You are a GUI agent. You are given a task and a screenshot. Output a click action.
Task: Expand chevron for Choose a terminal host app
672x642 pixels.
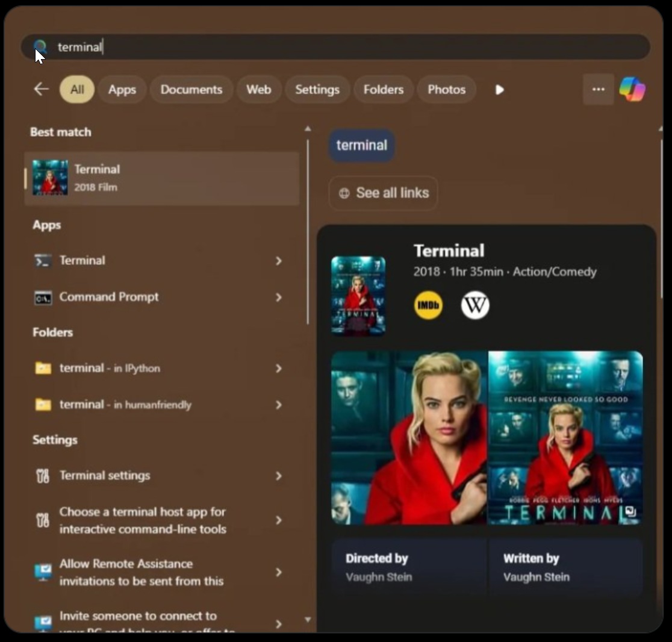pos(279,520)
